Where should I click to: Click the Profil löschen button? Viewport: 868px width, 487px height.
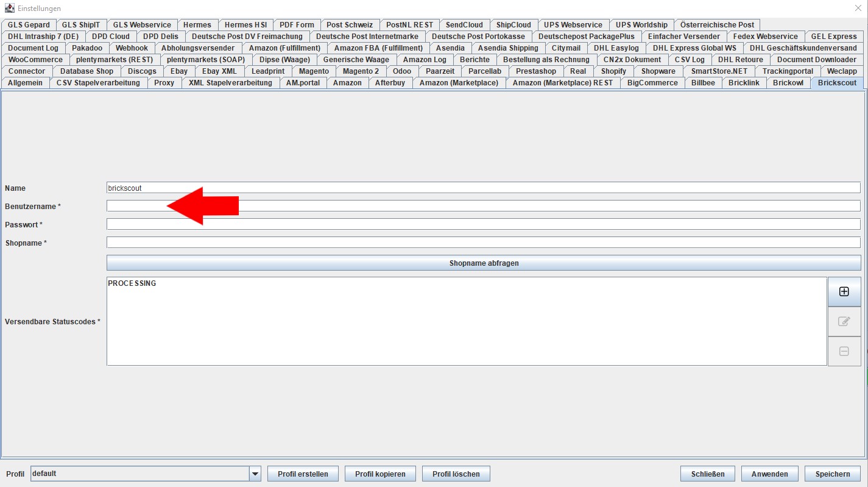click(x=456, y=474)
